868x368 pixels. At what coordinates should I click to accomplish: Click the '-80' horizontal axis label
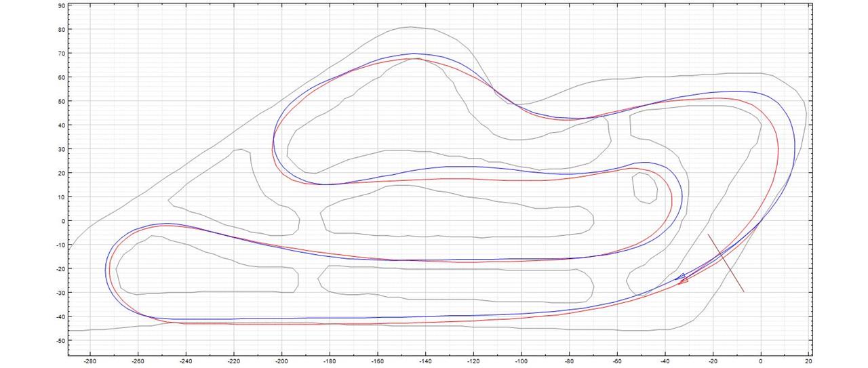(x=569, y=362)
